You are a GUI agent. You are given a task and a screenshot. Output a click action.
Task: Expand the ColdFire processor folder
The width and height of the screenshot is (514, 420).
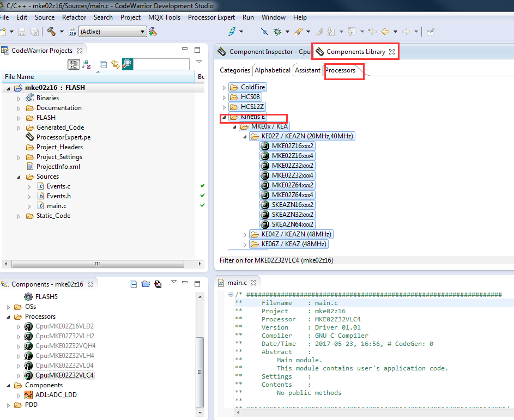pos(223,88)
